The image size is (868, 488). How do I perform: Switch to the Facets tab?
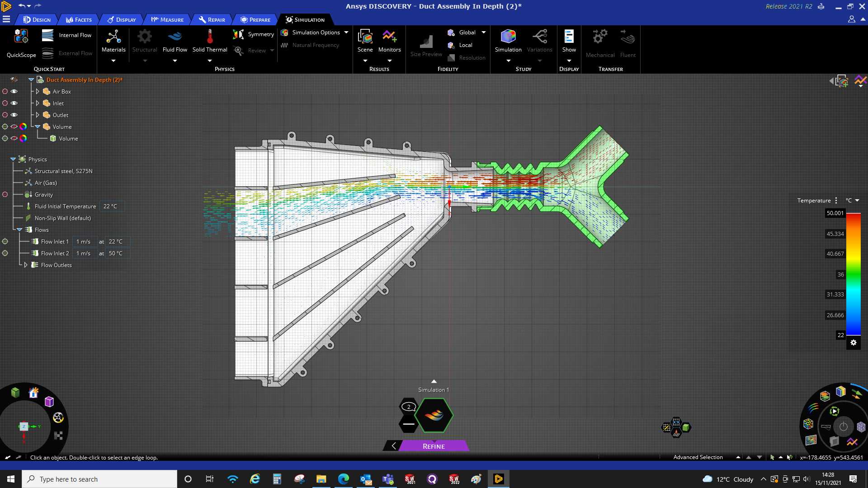(x=79, y=20)
